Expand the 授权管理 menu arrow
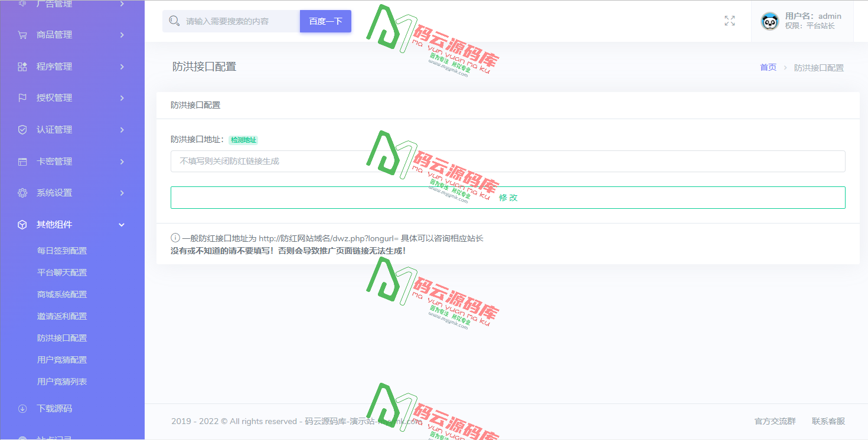Image resolution: width=868 pixels, height=440 pixels. pyautogui.click(x=122, y=97)
